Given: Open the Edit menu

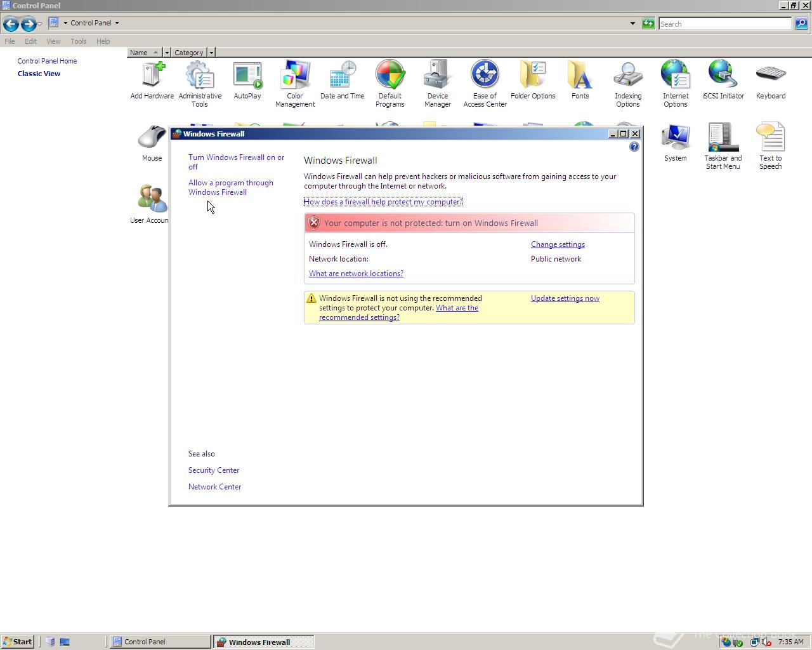Looking at the screenshot, I should 30,41.
